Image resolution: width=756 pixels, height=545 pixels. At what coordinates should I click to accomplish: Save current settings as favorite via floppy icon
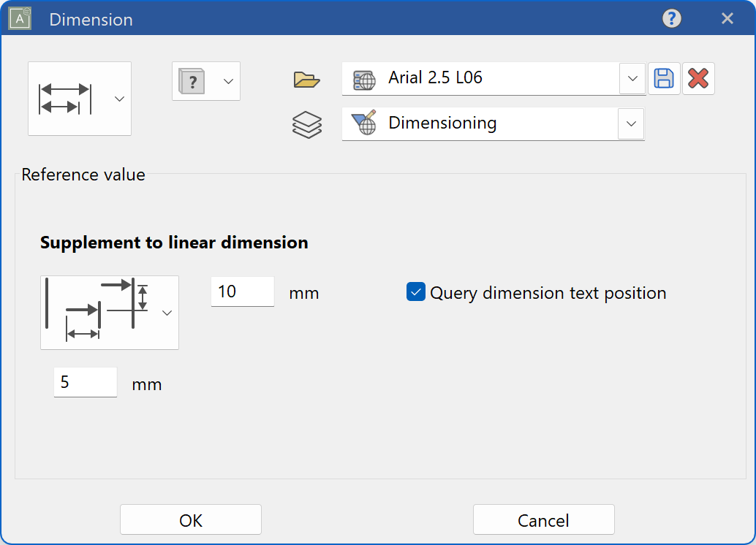tap(664, 78)
